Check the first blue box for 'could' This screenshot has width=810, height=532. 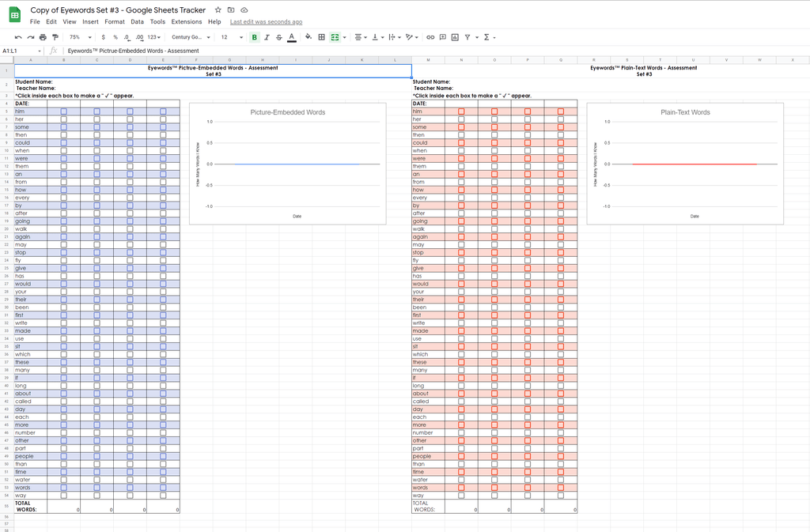63,143
